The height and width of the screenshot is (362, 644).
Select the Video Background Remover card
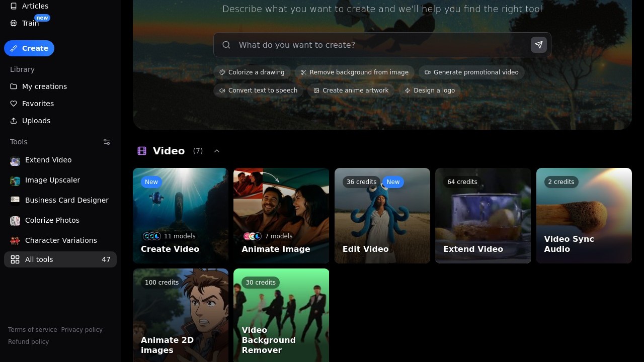coord(281,315)
